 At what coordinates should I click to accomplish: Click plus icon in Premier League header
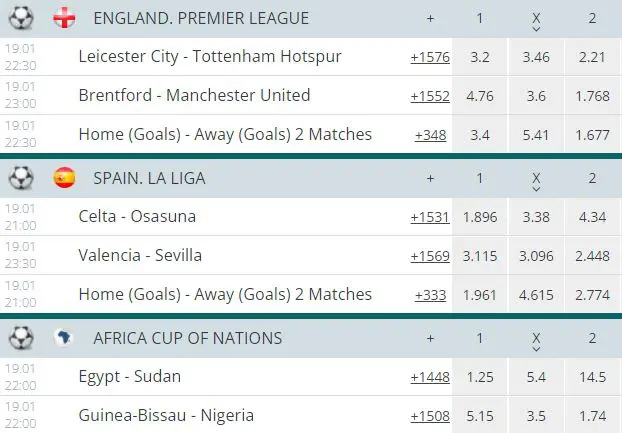[x=430, y=18]
